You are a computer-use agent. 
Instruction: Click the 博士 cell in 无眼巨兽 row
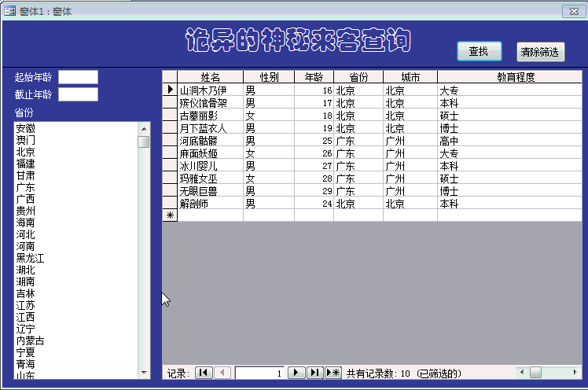510,191
